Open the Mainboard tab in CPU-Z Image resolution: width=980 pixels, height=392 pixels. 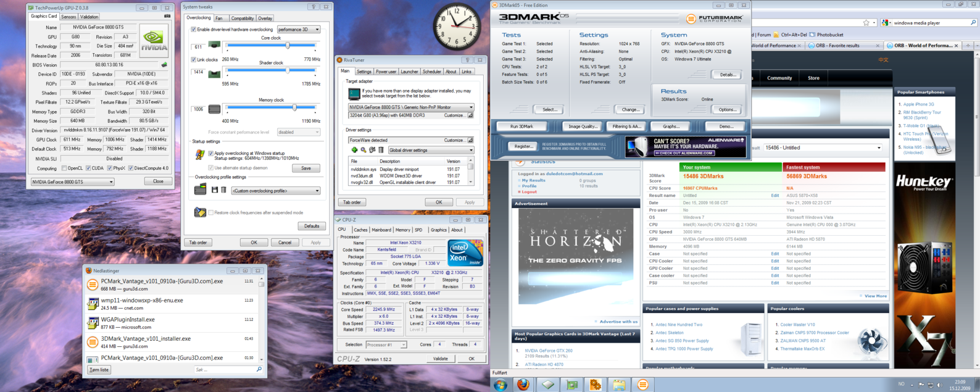click(x=381, y=230)
